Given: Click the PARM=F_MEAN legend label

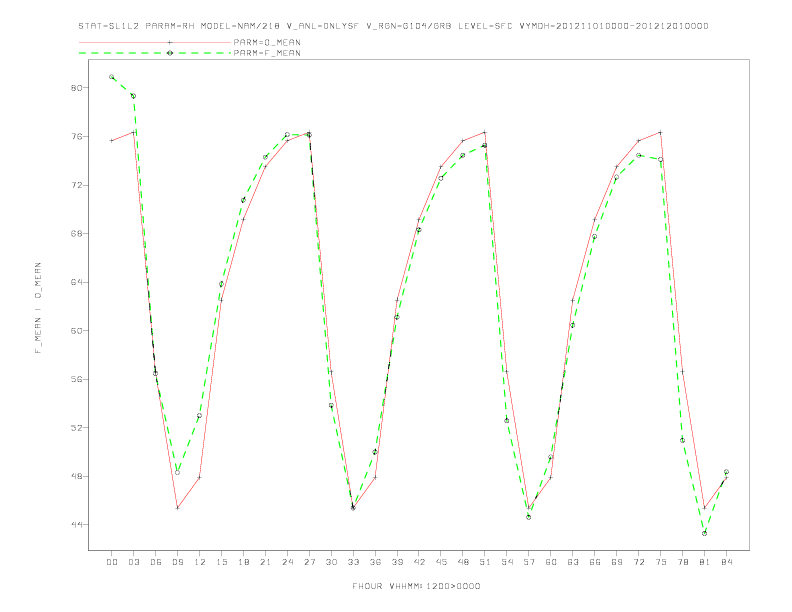Looking at the screenshot, I should tap(267, 53).
